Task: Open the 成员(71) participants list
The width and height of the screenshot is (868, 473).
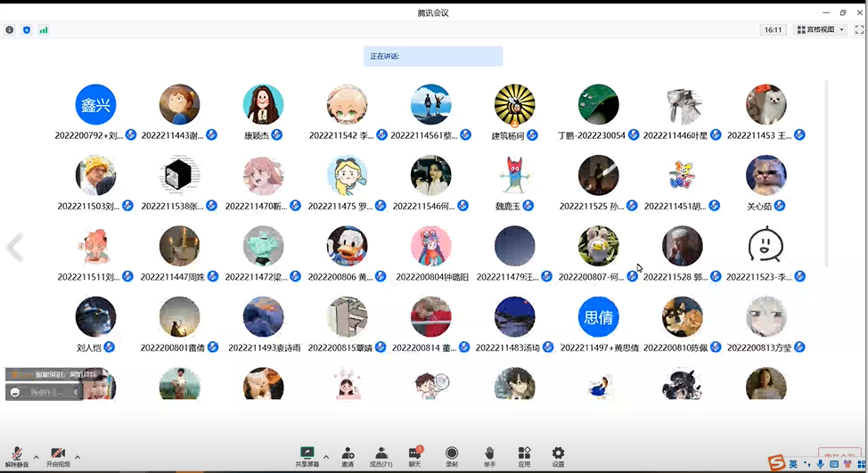Action: click(x=381, y=455)
